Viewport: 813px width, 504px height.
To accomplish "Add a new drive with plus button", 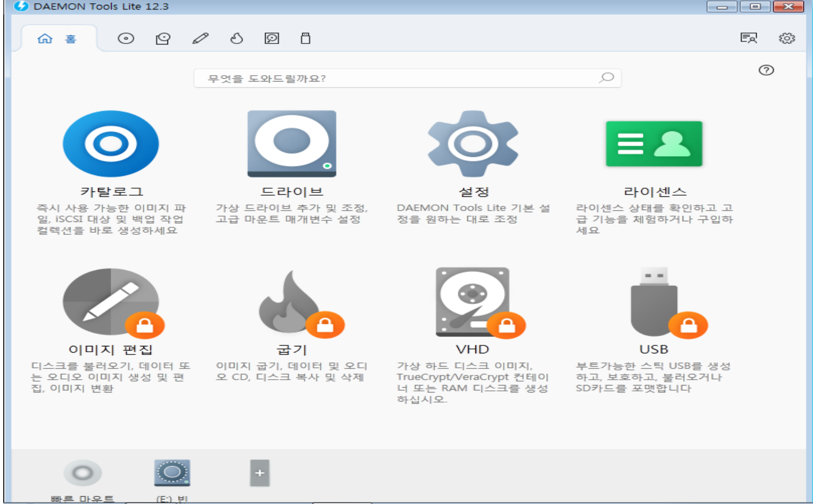I will tap(260, 473).
